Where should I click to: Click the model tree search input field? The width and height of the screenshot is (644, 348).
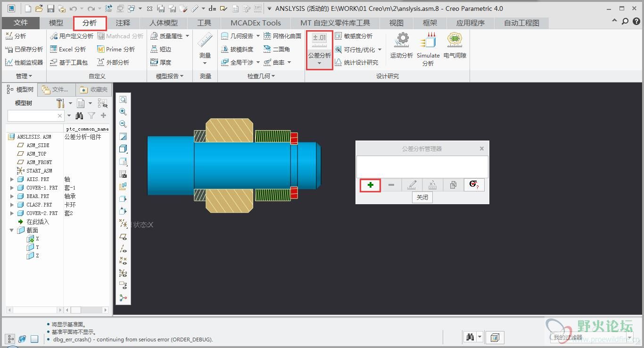point(32,116)
